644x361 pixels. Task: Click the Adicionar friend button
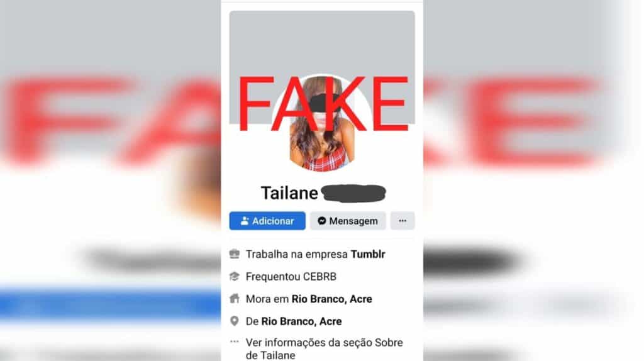tap(267, 221)
